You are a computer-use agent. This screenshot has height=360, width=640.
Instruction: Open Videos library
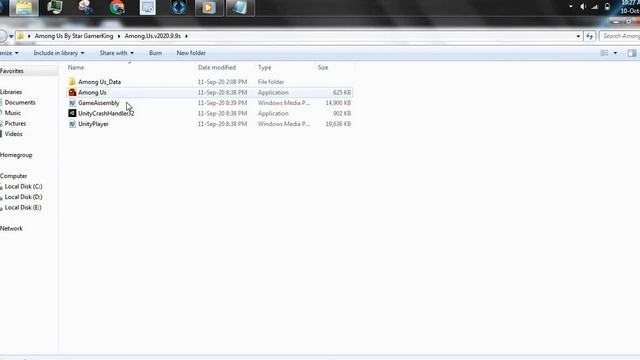[13, 134]
